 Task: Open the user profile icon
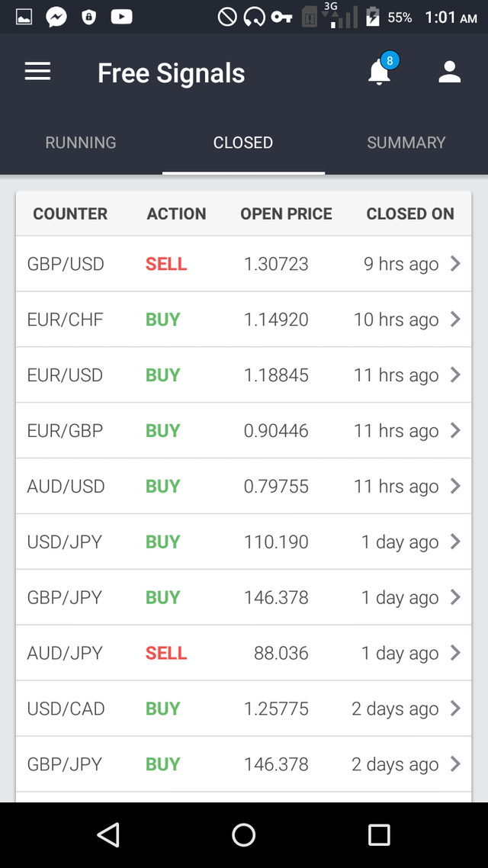tap(450, 72)
